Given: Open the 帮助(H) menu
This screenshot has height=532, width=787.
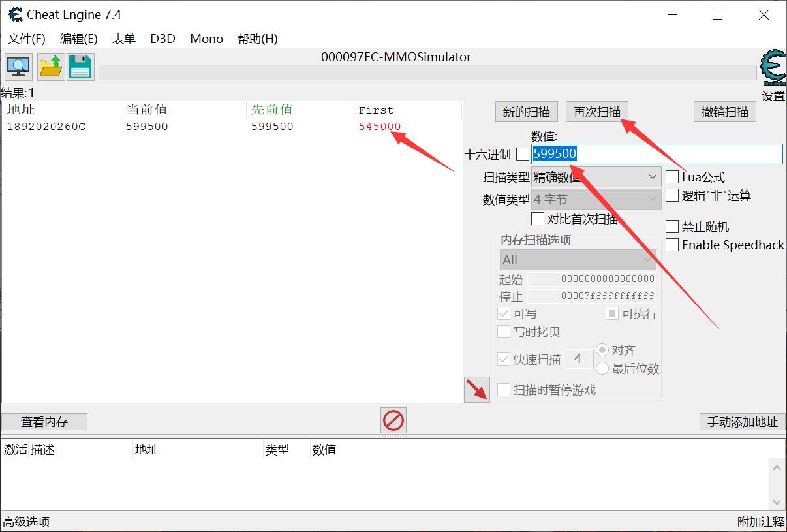Looking at the screenshot, I should pyautogui.click(x=258, y=39).
